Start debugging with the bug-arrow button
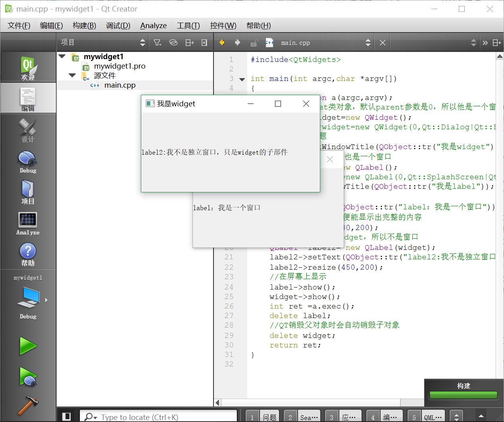504x422 pixels. pos(28,376)
